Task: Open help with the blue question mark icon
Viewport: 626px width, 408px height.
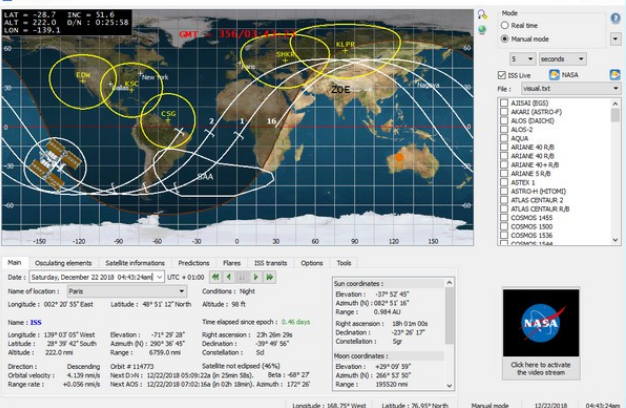Action: pyautogui.click(x=616, y=17)
